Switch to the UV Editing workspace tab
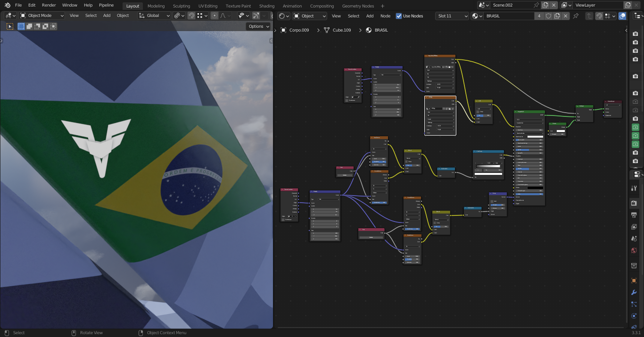644x337 pixels. [x=208, y=6]
